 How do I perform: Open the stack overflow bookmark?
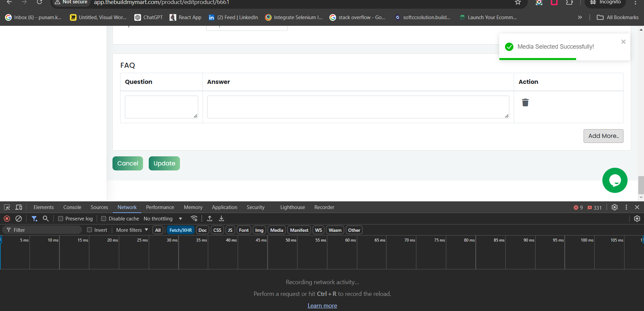[358, 17]
